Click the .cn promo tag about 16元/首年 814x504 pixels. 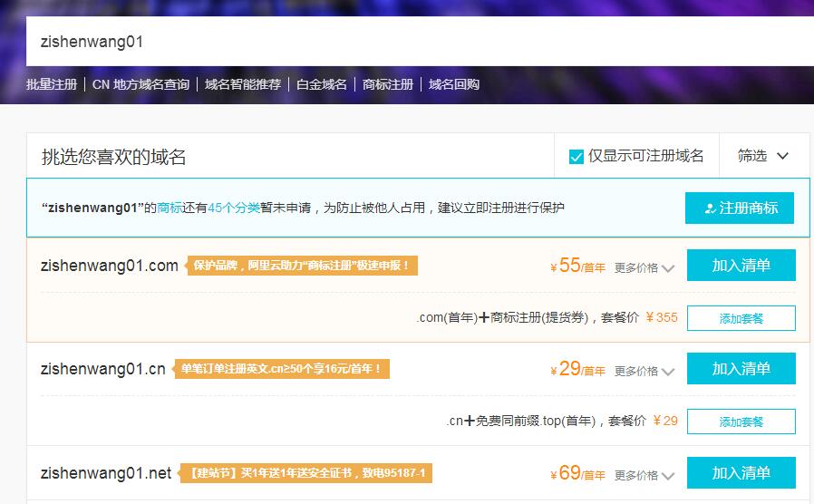point(281,369)
